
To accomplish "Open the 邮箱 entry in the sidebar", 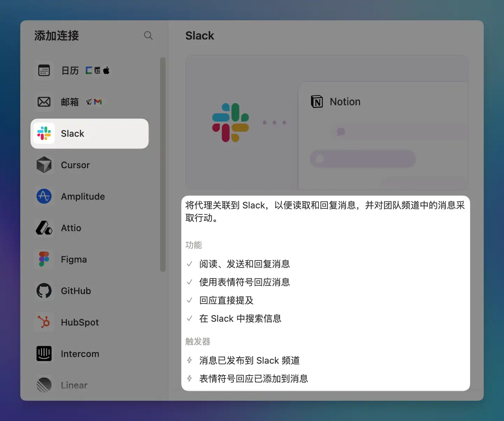I will pos(70,101).
